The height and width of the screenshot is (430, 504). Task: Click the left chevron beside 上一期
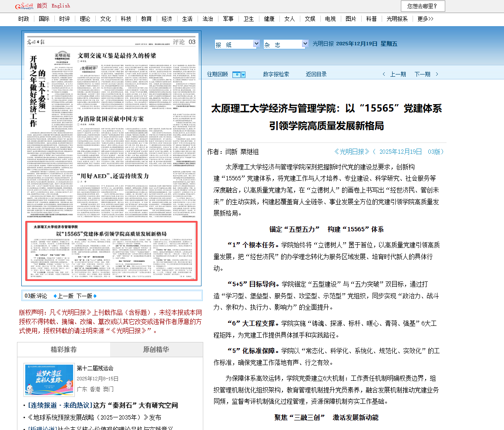[x=383, y=74]
